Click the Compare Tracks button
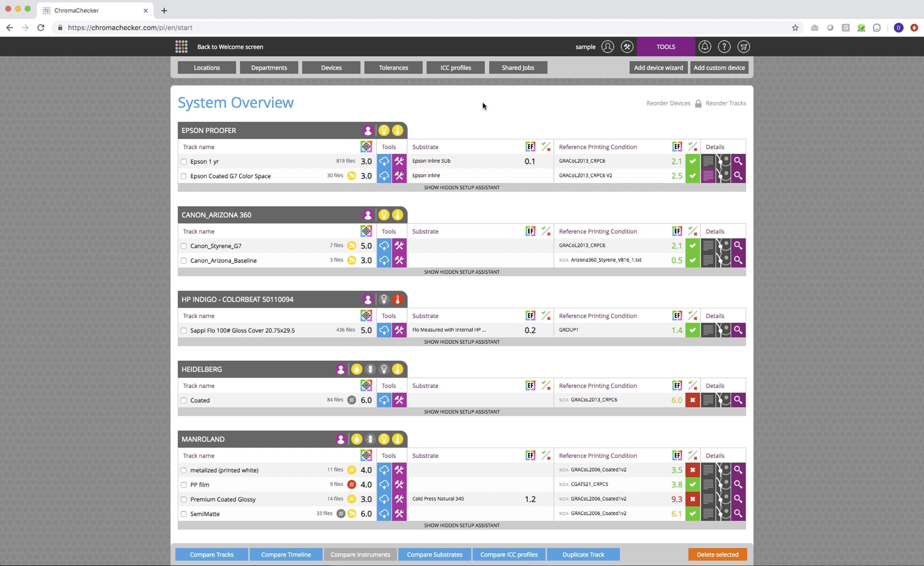The width and height of the screenshot is (924, 566). [x=211, y=554]
